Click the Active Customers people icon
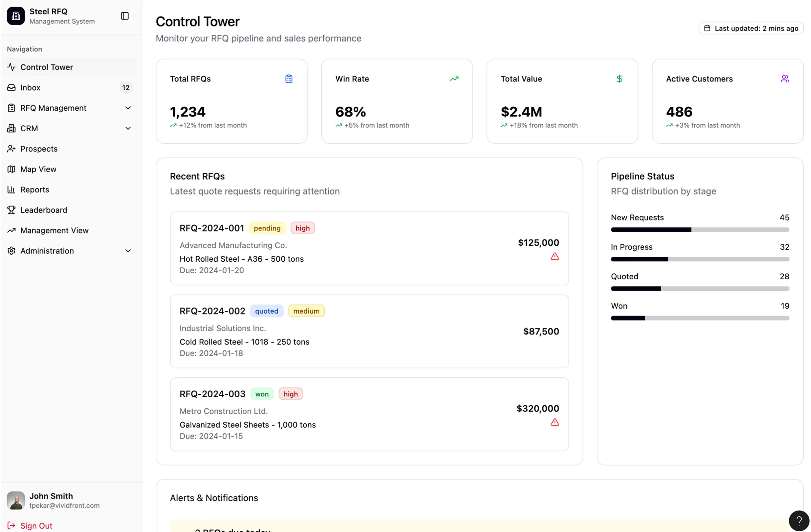The image size is (811, 532). click(785, 79)
